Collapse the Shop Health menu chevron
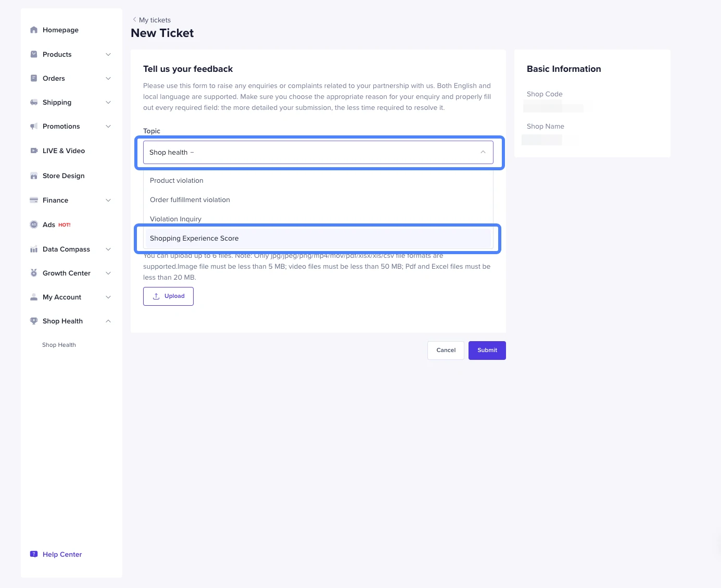 (x=108, y=321)
